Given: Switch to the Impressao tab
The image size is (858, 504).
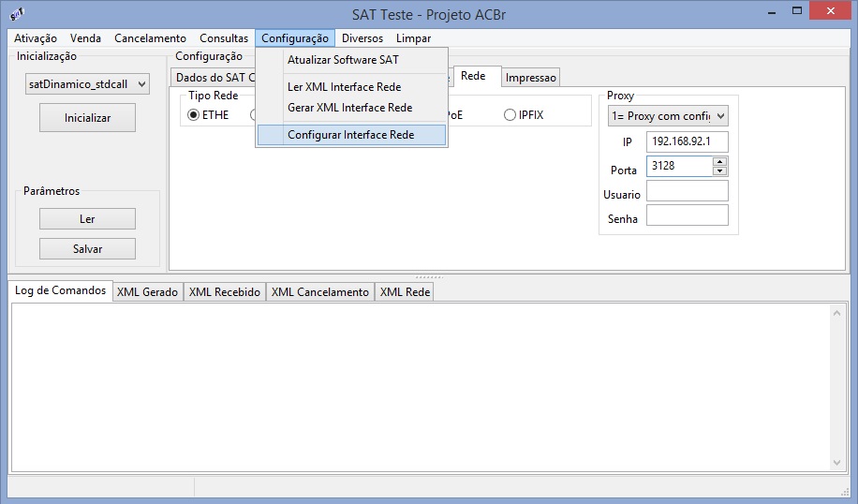Looking at the screenshot, I should tap(531, 78).
